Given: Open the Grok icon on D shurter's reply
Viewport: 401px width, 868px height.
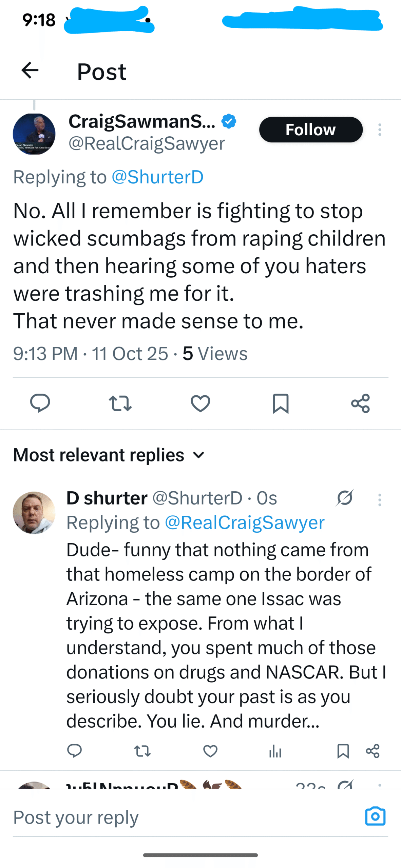Looking at the screenshot, I should click(345, 498).
